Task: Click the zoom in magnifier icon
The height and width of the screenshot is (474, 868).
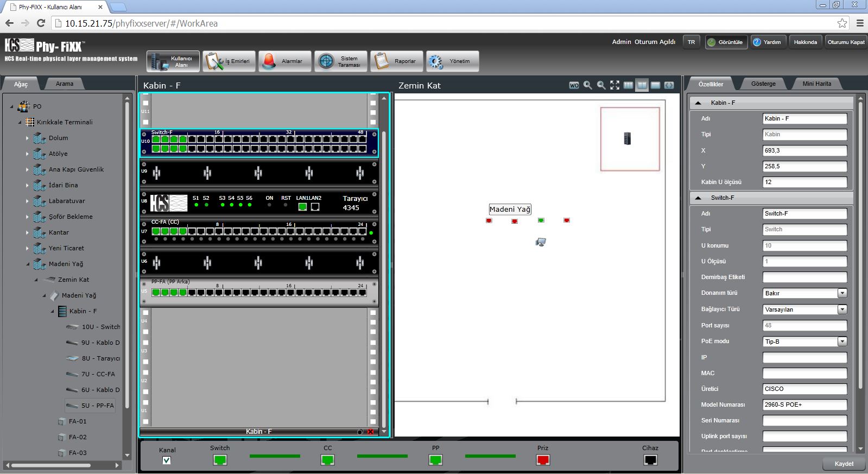Action: 587,85
